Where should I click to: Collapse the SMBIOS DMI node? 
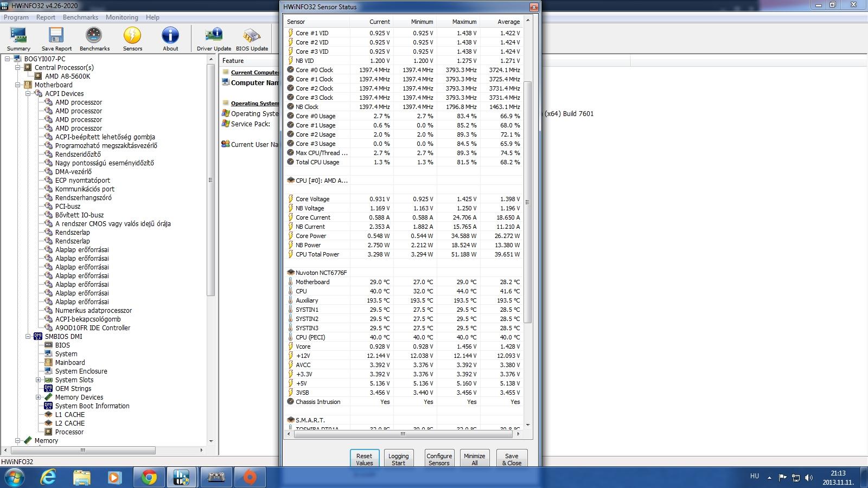click(28, 337)
